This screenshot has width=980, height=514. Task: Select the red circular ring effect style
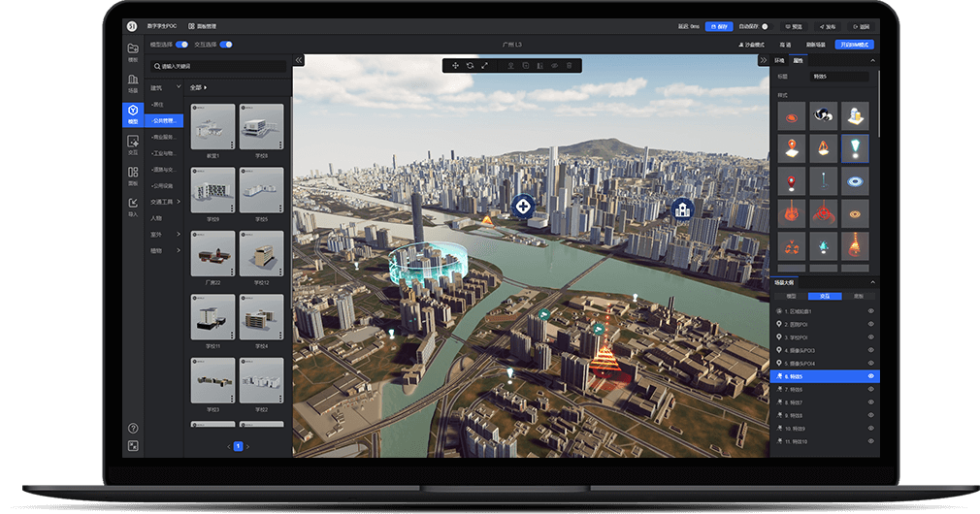click(793, 116)
